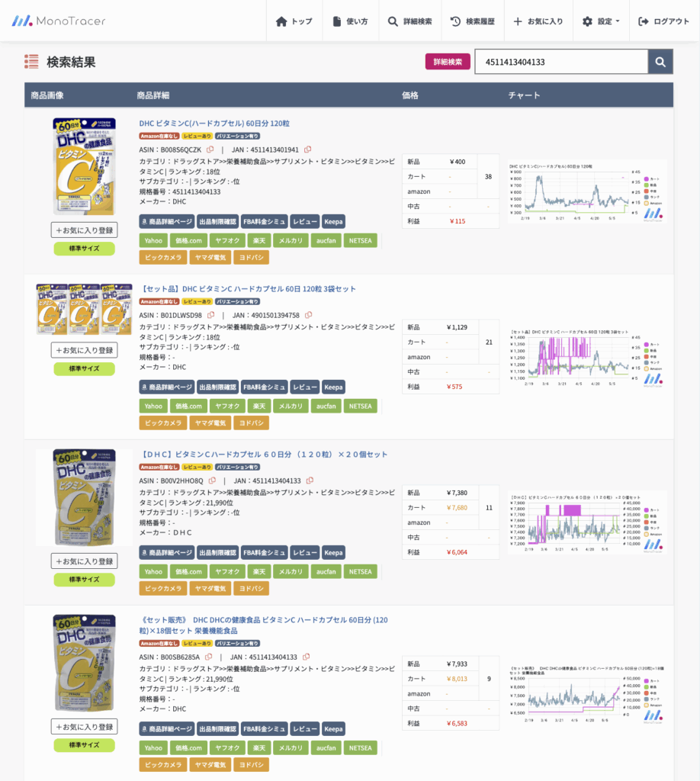Open ヤマダ電気 for the first product

click(x=210, y=258)
